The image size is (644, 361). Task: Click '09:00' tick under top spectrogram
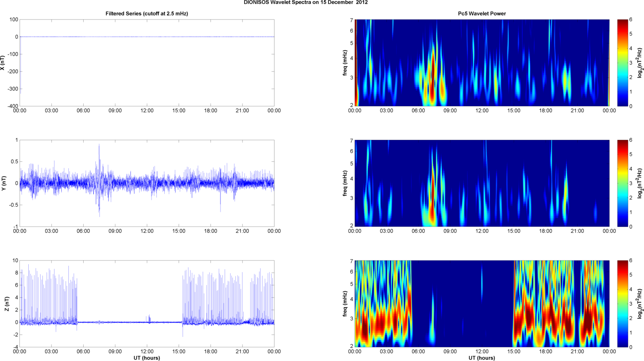click(450, 111)
